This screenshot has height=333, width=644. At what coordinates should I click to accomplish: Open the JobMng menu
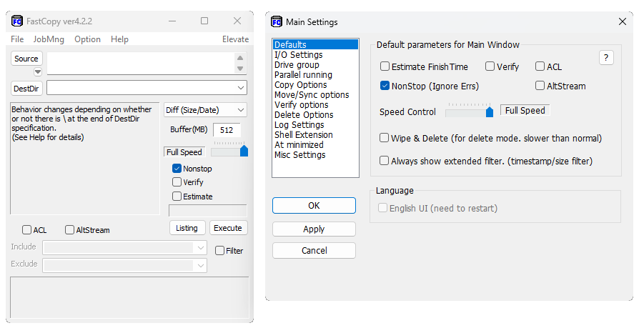[x=49, y=39]
